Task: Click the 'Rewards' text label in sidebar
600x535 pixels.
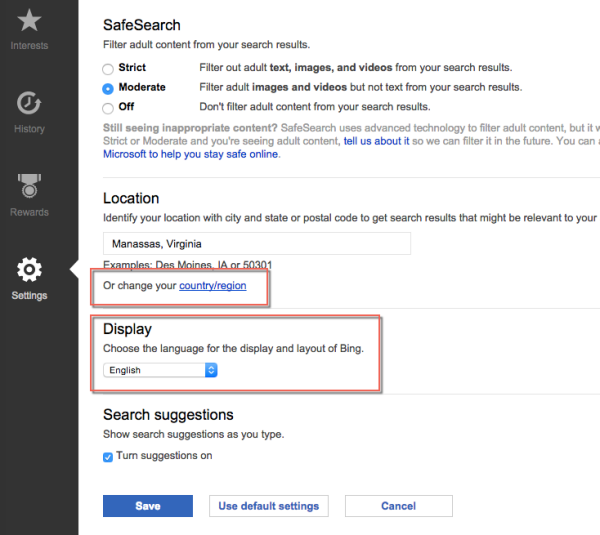Action: [x=30, y=212]
